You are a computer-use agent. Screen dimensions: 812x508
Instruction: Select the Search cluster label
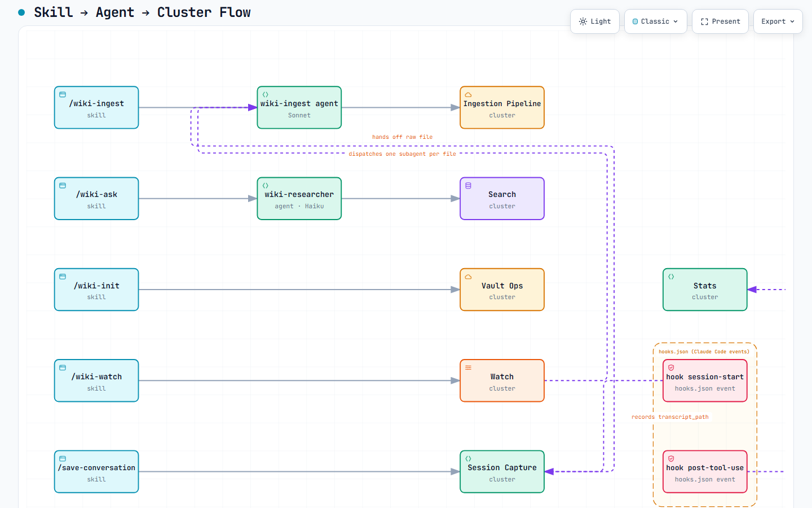(502, 194)
